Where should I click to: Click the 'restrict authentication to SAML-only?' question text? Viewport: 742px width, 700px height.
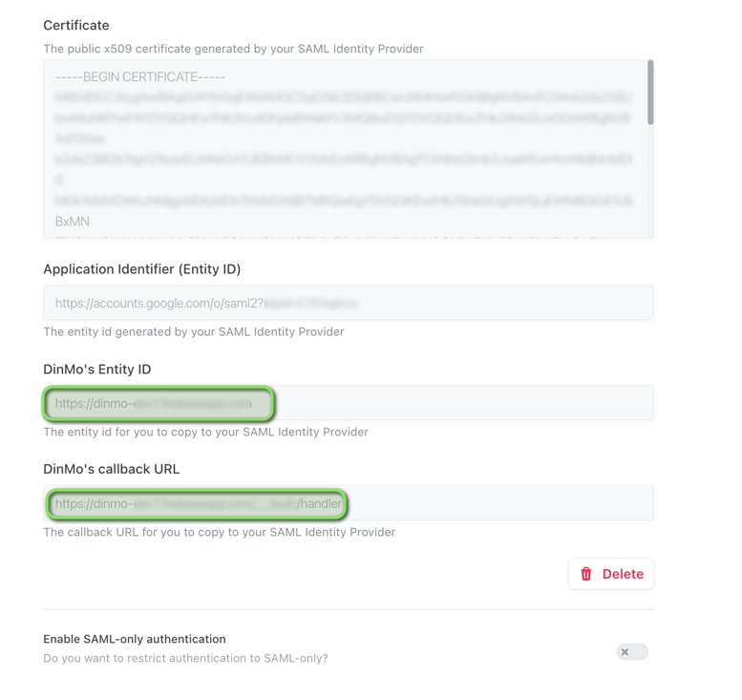tap(185, 658)
